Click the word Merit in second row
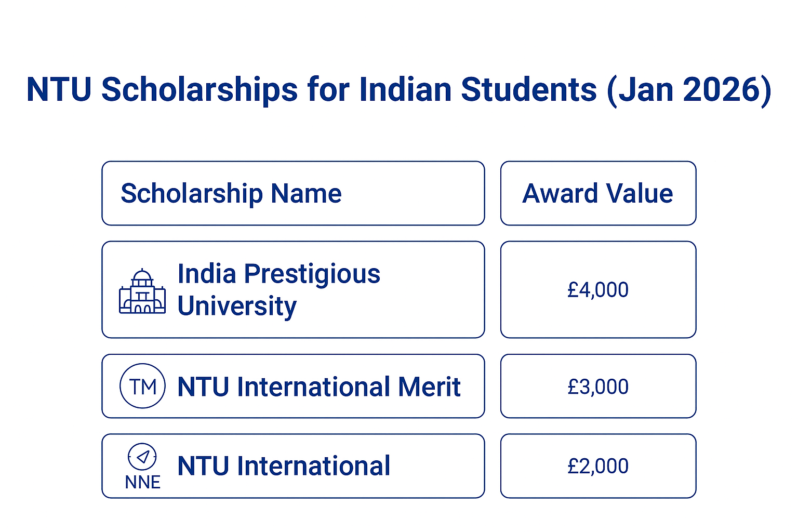Screen dimensions: 798x532 (x=429, y=387)
